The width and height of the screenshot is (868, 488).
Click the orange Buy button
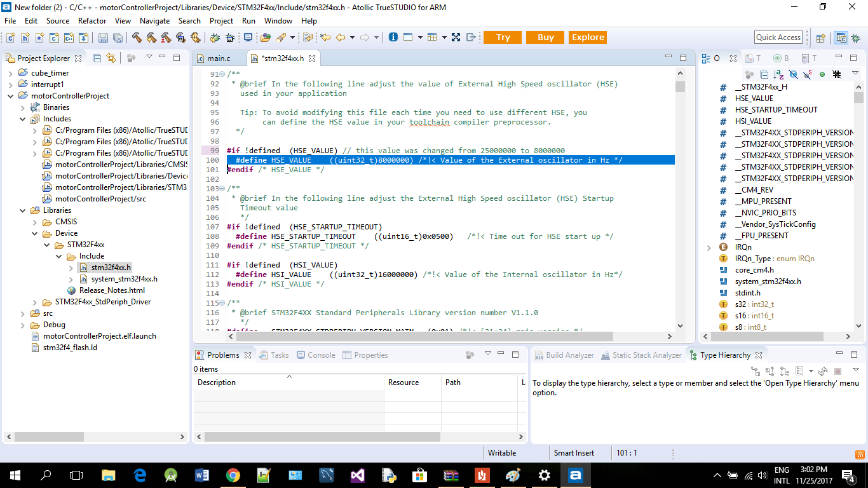[x=545, y=37]
